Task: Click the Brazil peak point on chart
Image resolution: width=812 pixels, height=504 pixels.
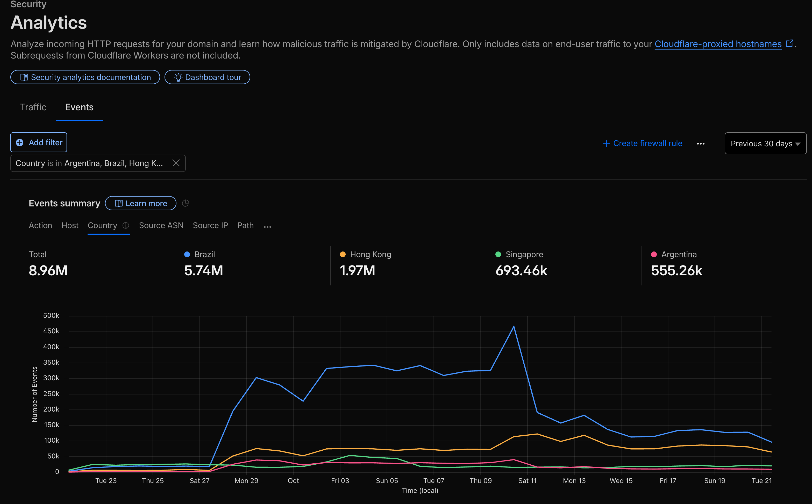Action: 514,326
